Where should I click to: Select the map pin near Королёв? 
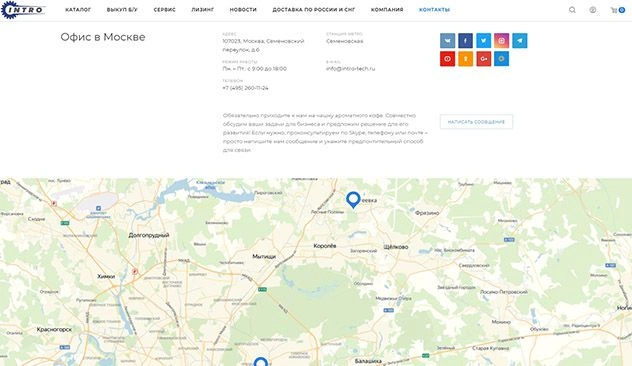click(x=353, y=200)
